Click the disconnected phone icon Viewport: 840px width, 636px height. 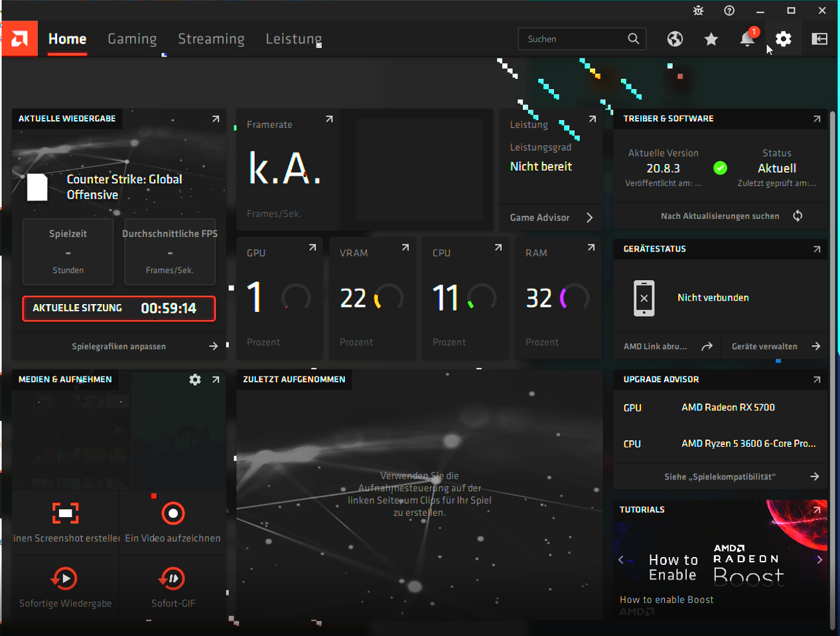(644, 298)
